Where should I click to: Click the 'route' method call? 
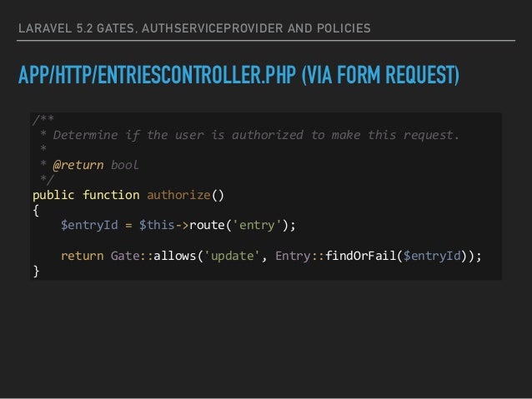pos(206,225)
